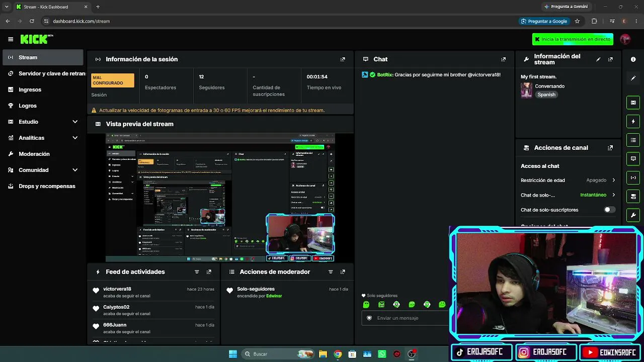
Task: Click the BotRix username in chat
Action: click(x=385, y=74)
